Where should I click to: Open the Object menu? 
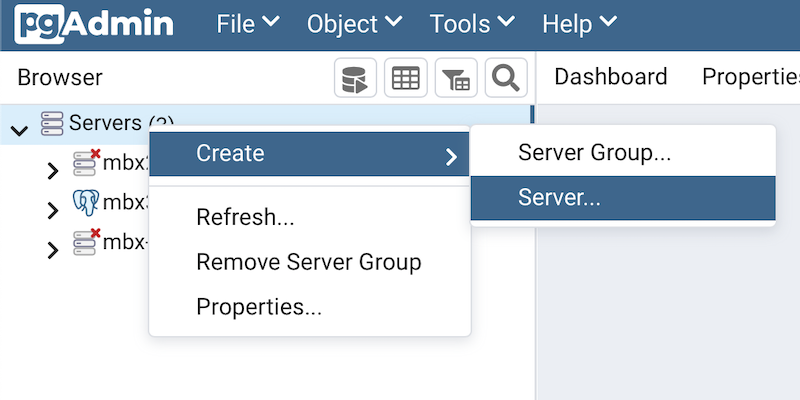(355, 23)
